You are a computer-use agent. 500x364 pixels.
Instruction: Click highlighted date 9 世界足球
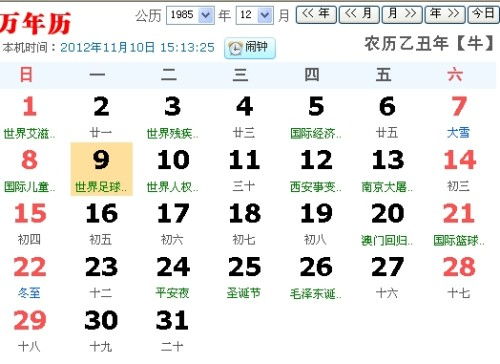[101, 169]
